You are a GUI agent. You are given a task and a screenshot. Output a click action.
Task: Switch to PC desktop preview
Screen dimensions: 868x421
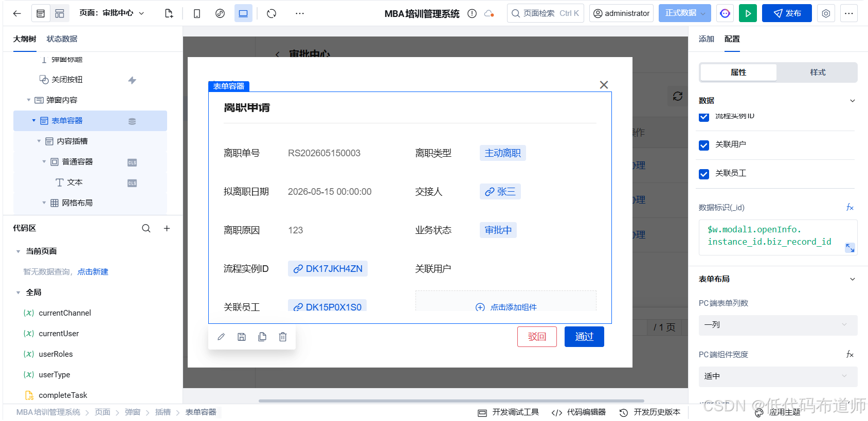tap(243, 13)
